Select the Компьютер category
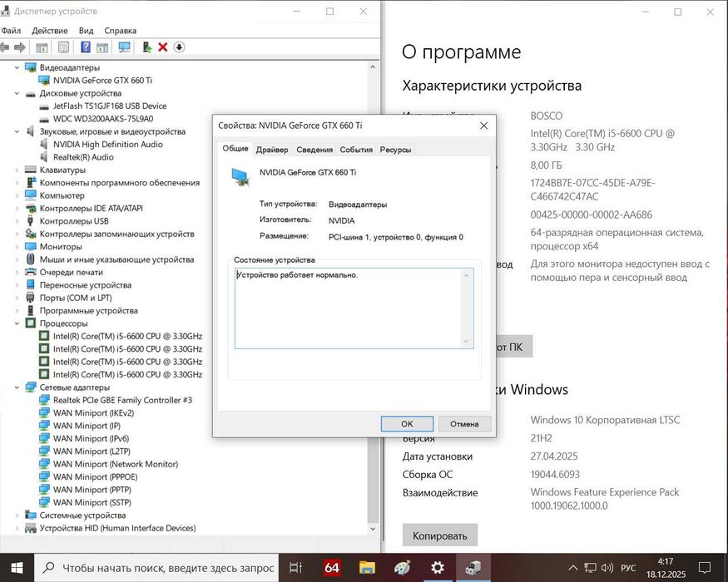Screen dimensions: 728x582 (x=62, y=195)
